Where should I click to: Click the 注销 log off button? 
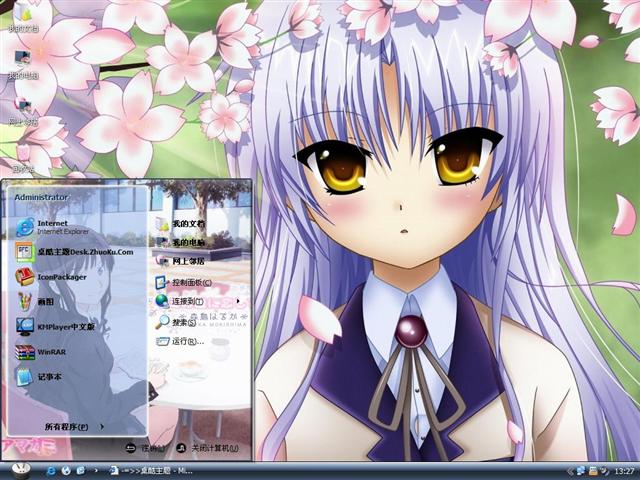click(145, 448)
